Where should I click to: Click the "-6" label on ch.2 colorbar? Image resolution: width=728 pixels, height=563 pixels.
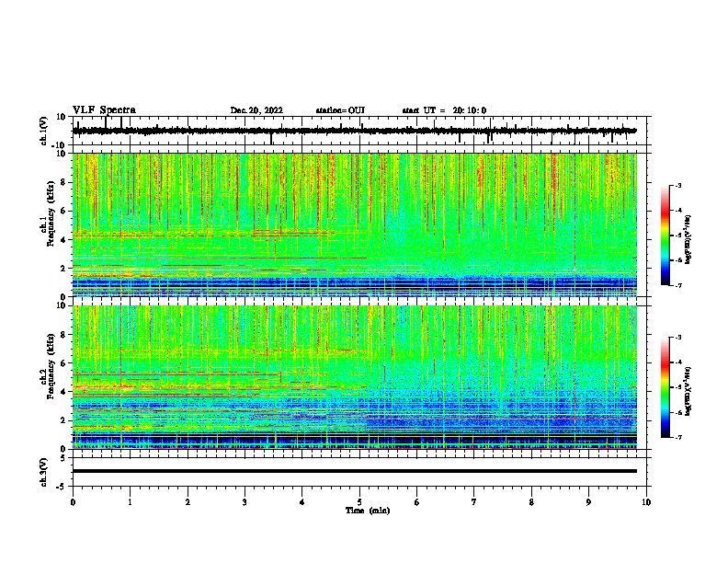pos(678,412)
